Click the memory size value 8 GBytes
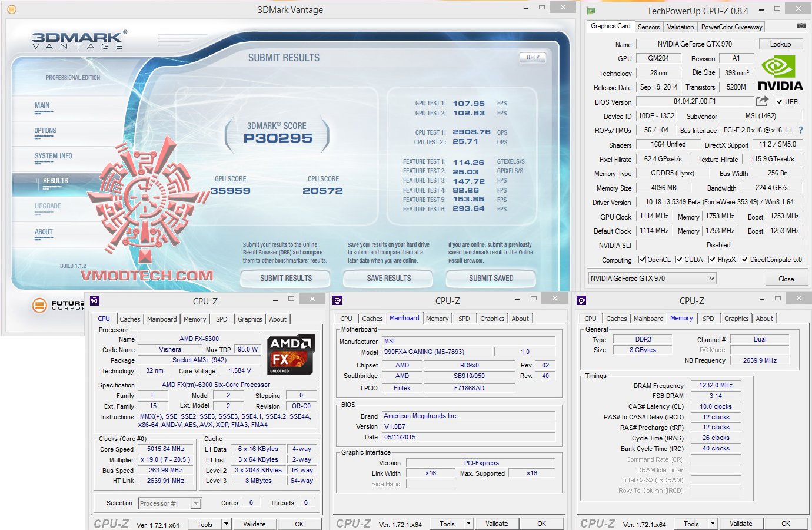Screen dimensions: 812x530 643,350
